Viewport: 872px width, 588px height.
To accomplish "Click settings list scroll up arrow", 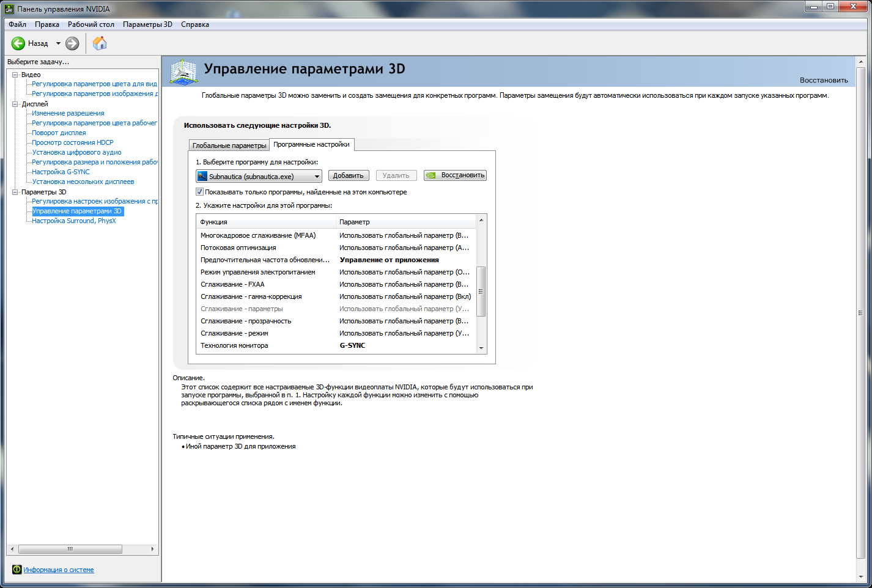I will point(481,220).
